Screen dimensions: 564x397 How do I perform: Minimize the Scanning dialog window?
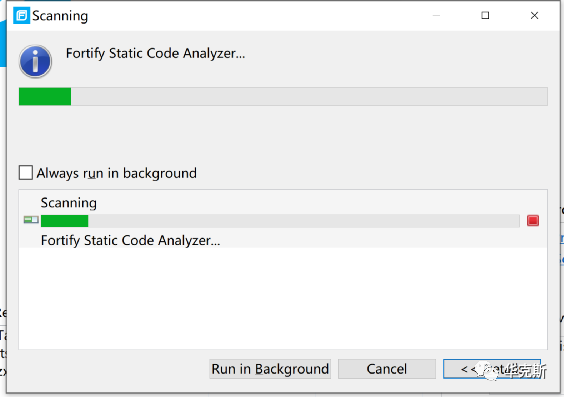(436, 15)
